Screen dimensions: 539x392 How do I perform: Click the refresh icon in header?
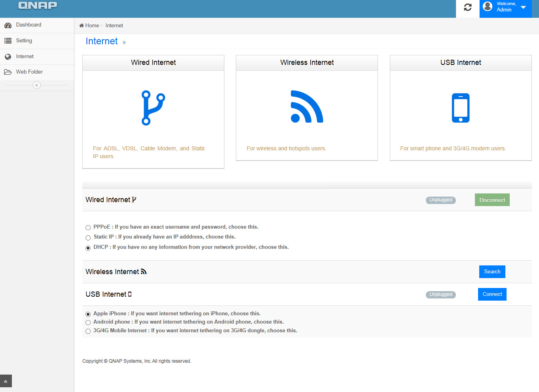pyautogui.click(x=468, y=8)
